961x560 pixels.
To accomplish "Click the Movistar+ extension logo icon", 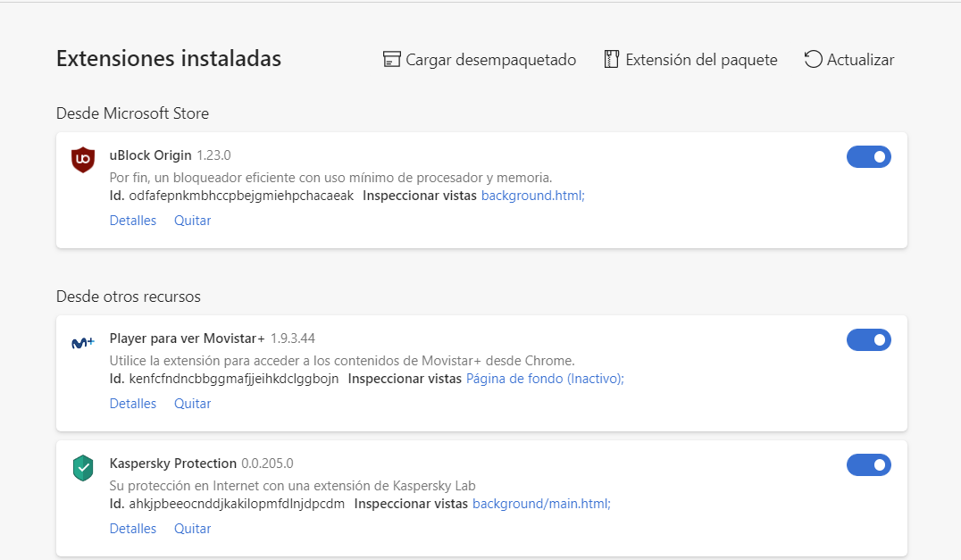I will tap(83, 343).
